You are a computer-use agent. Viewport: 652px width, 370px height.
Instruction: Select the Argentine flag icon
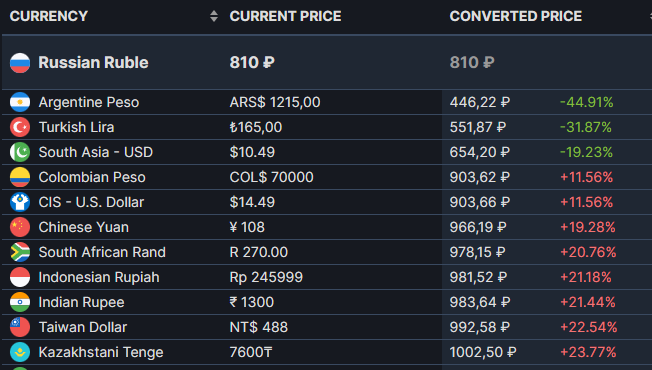click(20, 102)
